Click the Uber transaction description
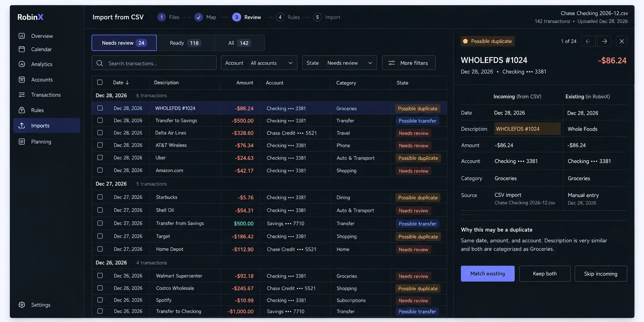This screenshot has width=644, height=322. click(x=160, y=158)
